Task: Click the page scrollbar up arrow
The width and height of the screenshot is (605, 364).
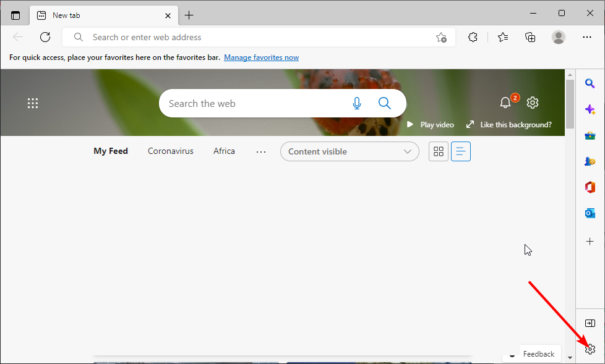Action: [x=570, y=75]
